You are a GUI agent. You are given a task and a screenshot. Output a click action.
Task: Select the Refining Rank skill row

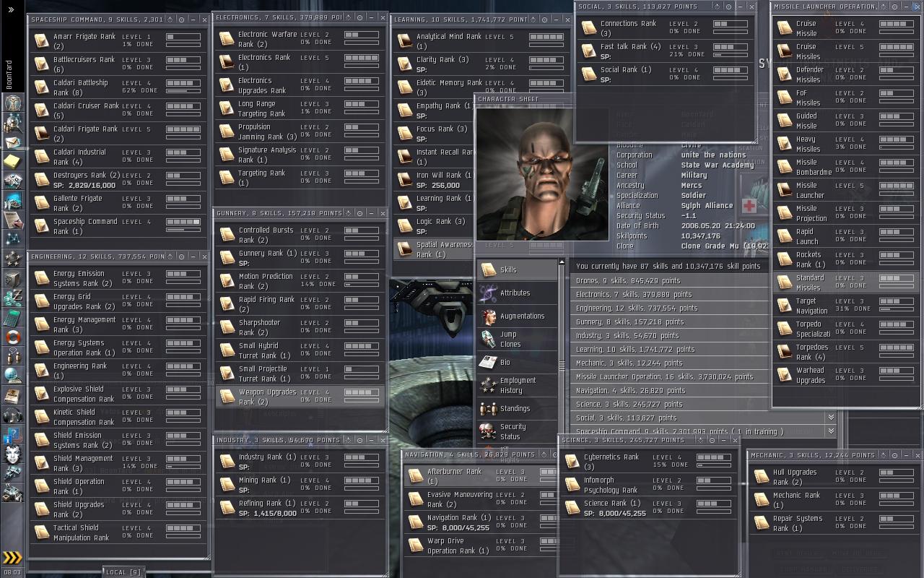[x=300, y=508]
